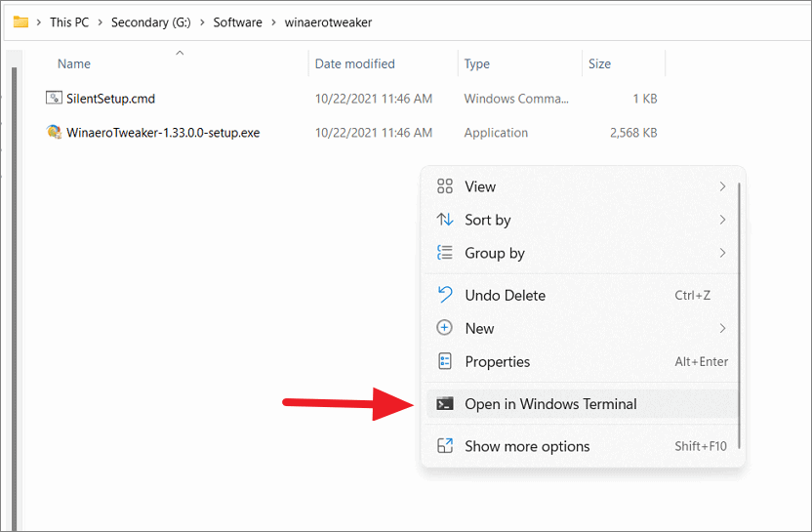Click the Show more options expand icon
This screenshot has height=532, width=812.
(x=445, y=445)
